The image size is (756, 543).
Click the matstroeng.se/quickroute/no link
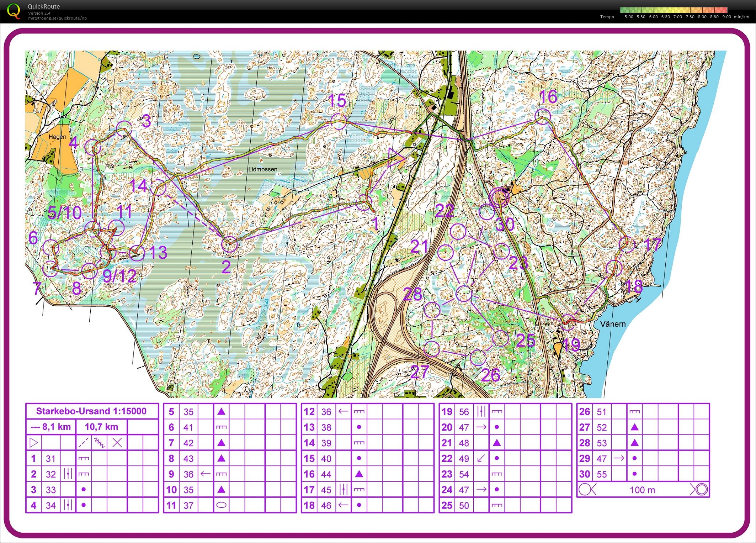click(57, 18)
